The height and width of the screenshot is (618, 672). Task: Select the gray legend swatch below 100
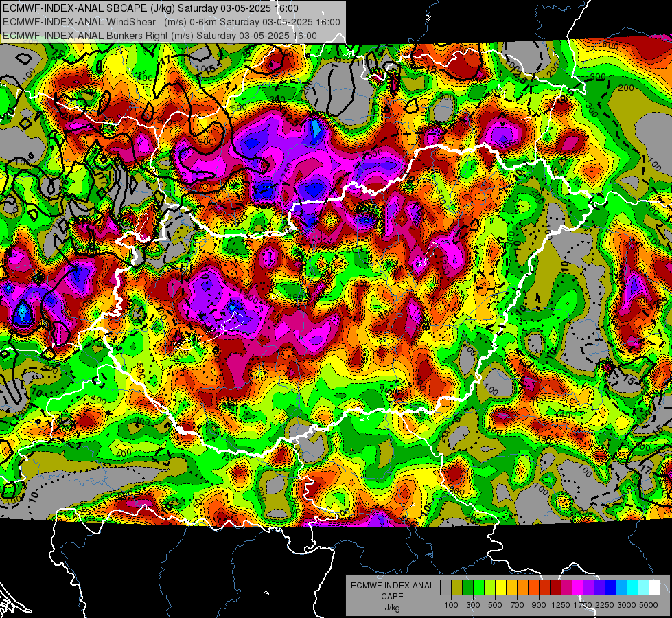[x=445, y=588]
